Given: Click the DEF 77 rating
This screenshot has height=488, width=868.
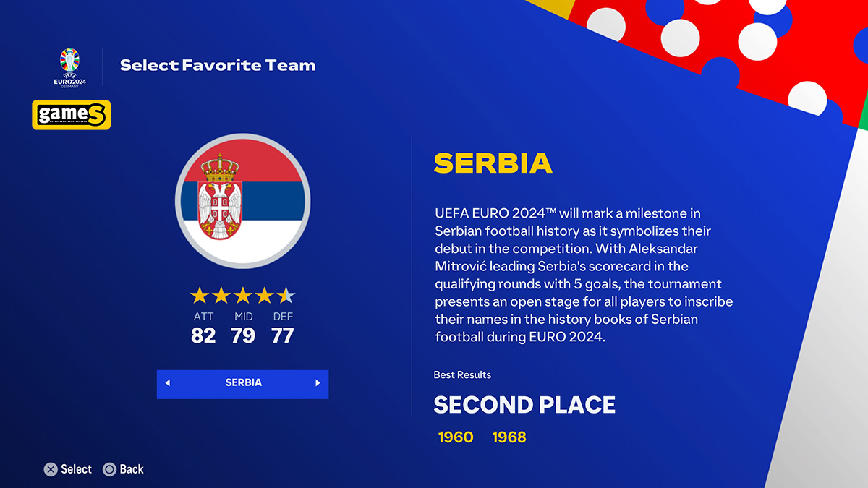Looking at the screenshot, I should pos(283,328).
